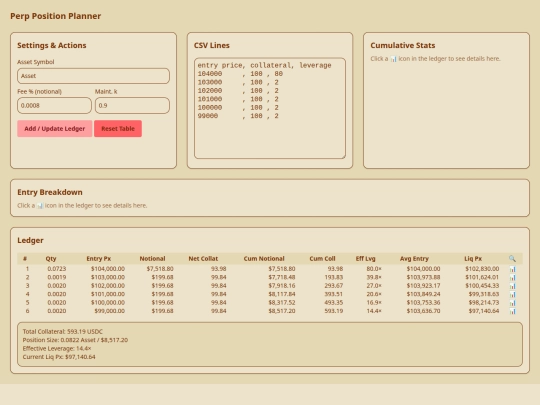Focus the Asset Symbol input field
This screenshot has height=405, width=540.
[93, 76]
